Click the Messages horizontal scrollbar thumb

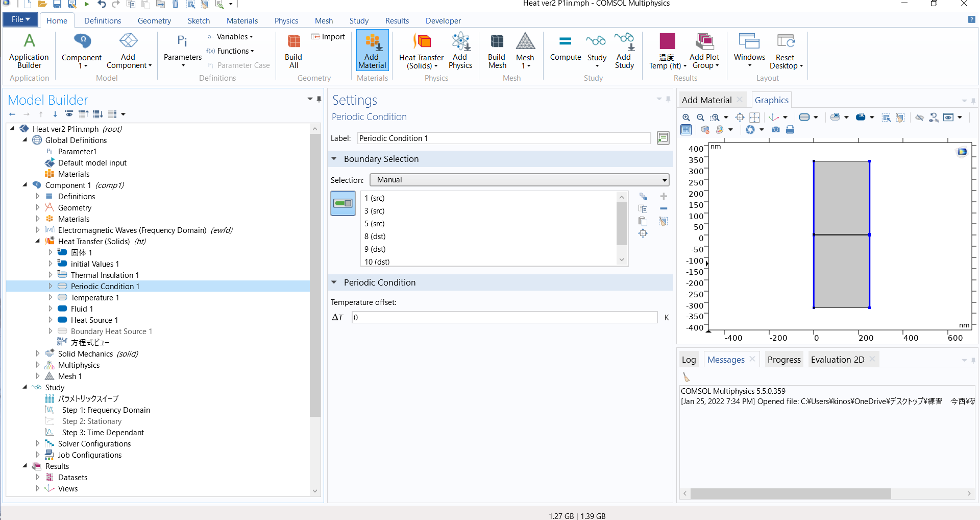click(x=791, y=493)
